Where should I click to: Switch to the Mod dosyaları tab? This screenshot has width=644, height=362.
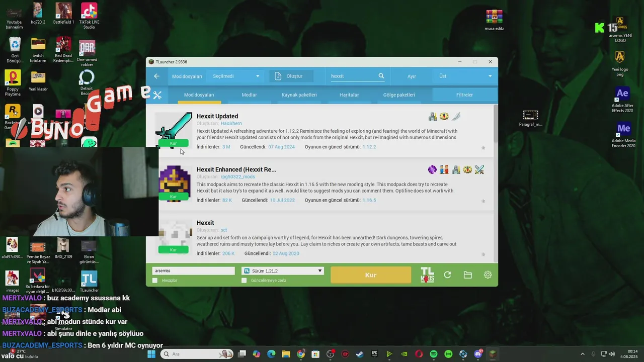click(x=199, y=95)
